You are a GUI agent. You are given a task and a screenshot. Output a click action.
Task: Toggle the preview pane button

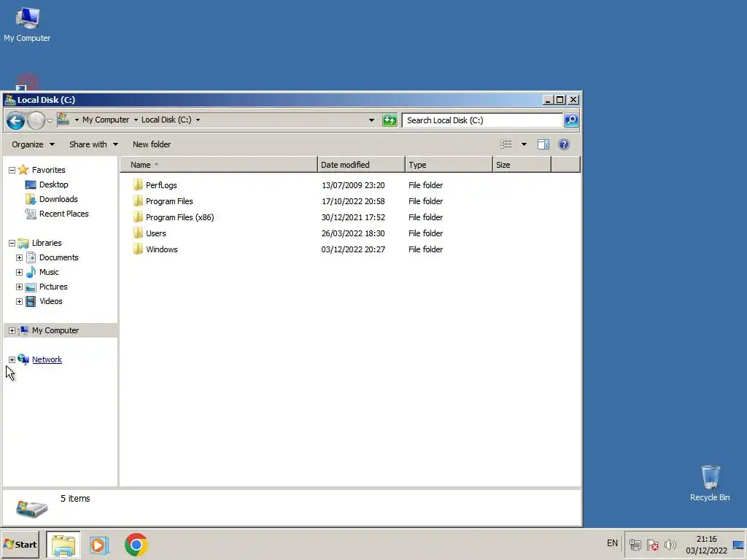[543, 144]
